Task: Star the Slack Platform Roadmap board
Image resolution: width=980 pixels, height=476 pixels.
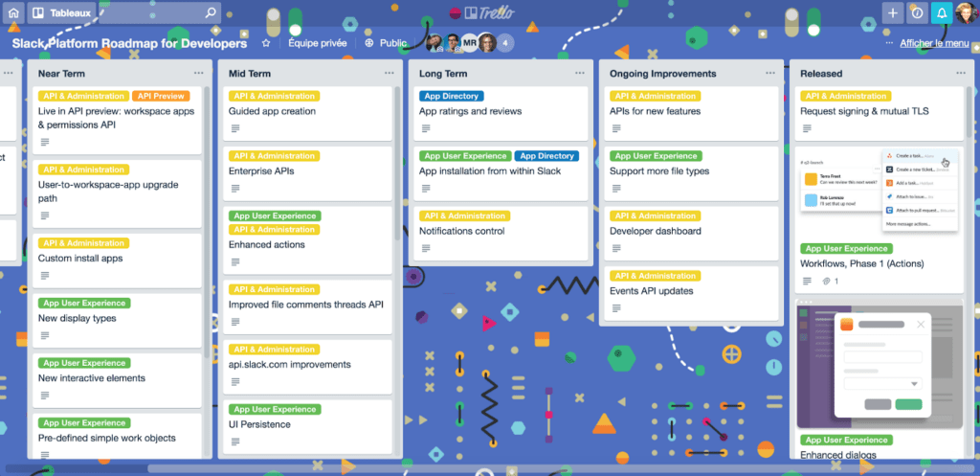Action: click(266, 43)
